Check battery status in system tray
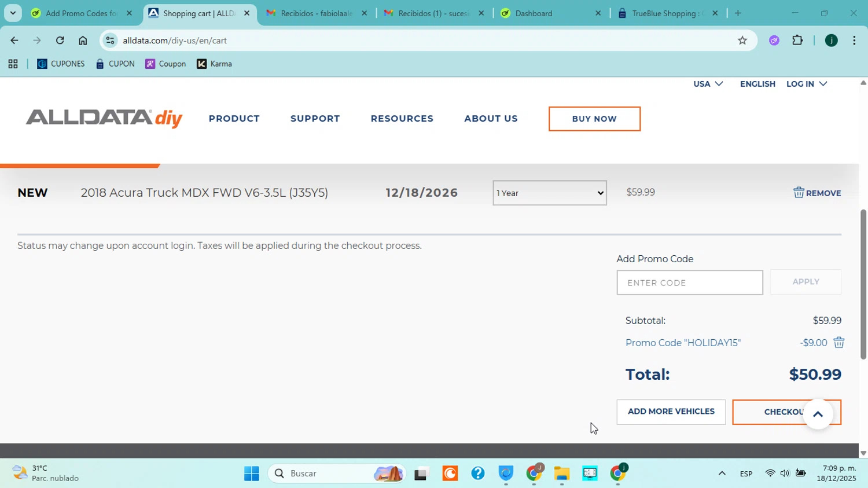This screenshot has height=488, width=868. click(x=800, y=474)
